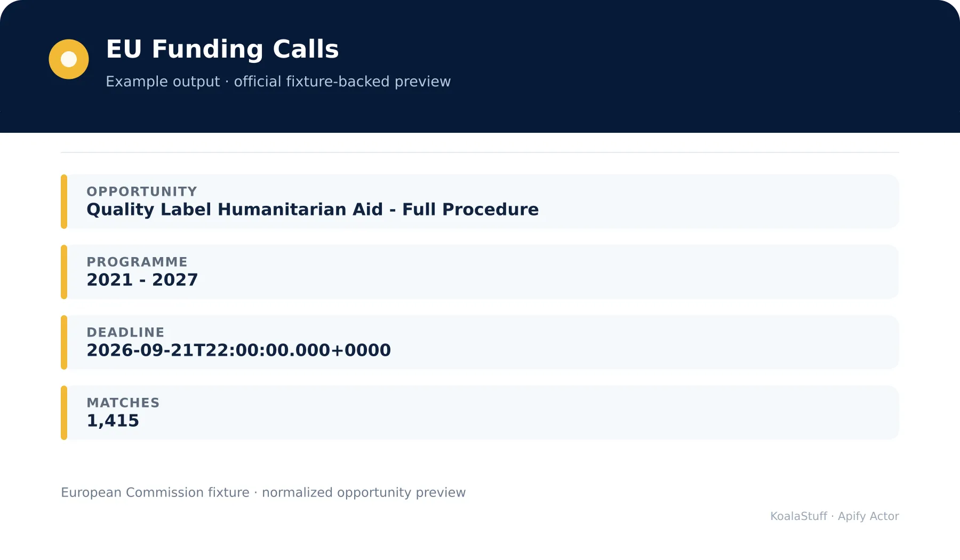
Task: Click the yellow circle logo icon
Action: click(x=69, y=59)
